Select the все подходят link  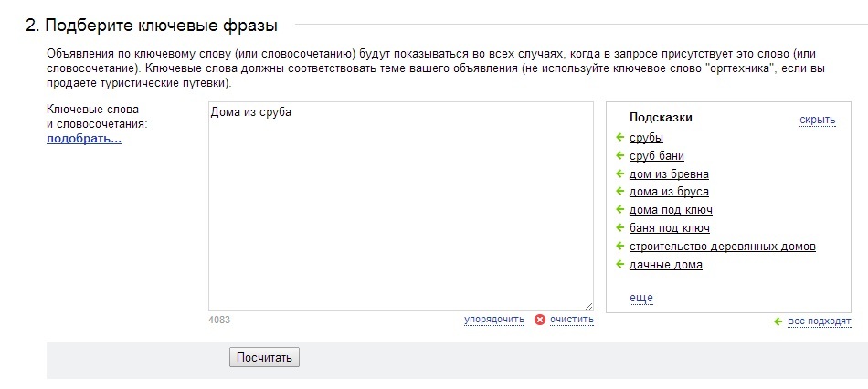[x=820, y=321]
